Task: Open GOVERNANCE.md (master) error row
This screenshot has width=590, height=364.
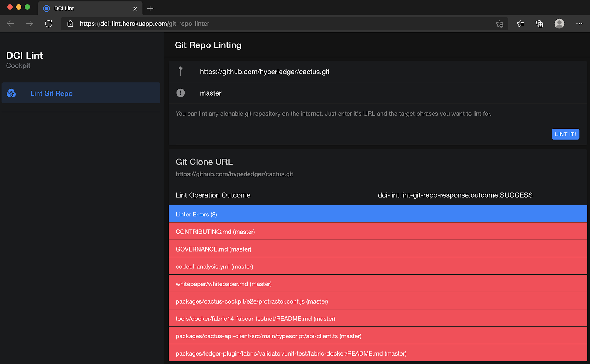Action: pyautogui.click(x=378, y=249)
